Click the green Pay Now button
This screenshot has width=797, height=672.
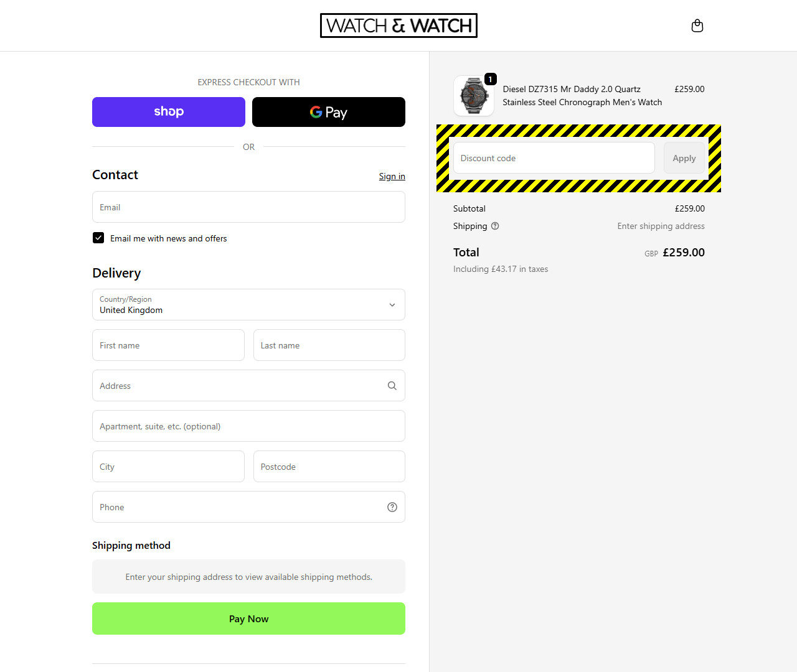coord(248,618)
